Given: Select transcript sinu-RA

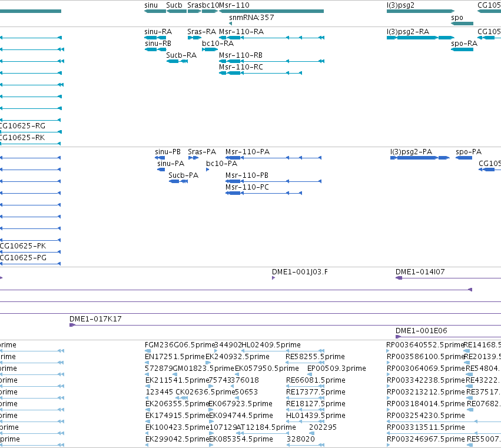Looking at the screenshot, I should [x=158, y=32].
